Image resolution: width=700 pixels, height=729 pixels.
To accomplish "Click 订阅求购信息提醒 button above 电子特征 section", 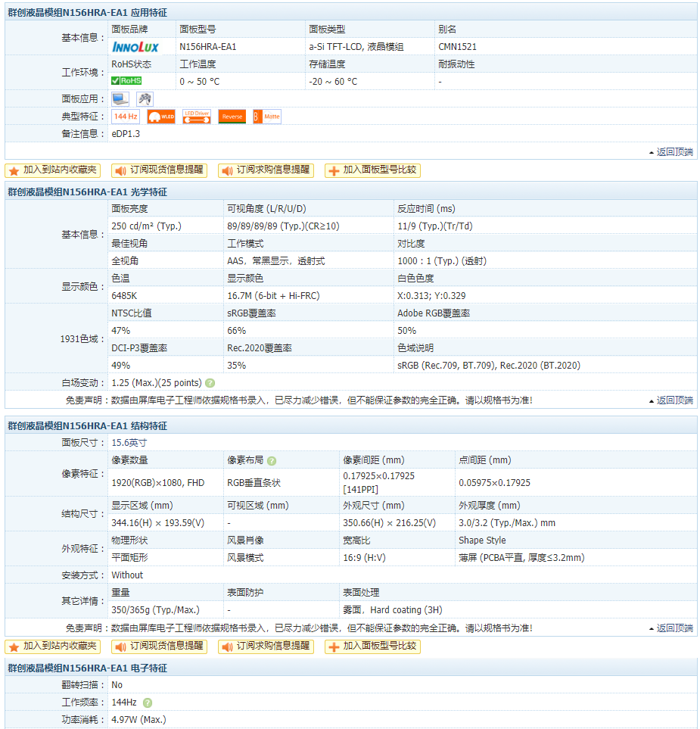I will pos(266,646).
